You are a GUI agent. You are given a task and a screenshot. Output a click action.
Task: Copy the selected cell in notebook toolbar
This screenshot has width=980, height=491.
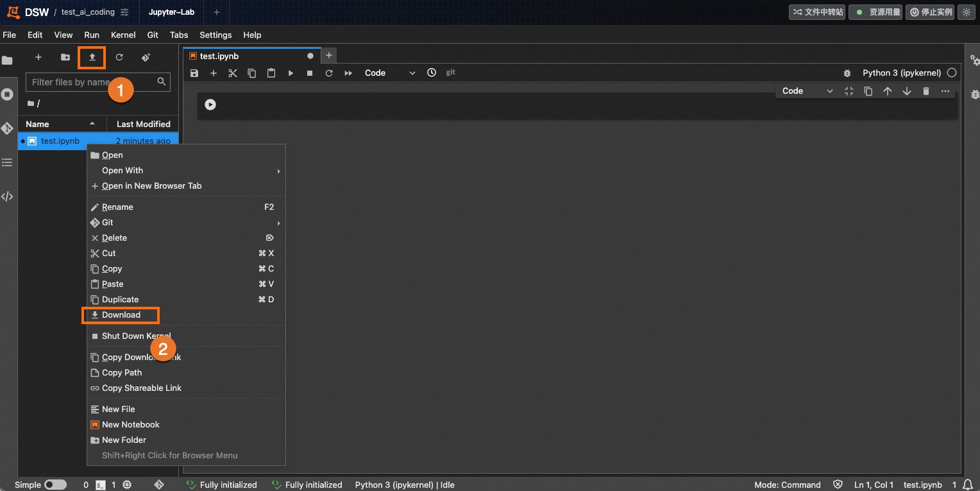click(x=252, y=73)
